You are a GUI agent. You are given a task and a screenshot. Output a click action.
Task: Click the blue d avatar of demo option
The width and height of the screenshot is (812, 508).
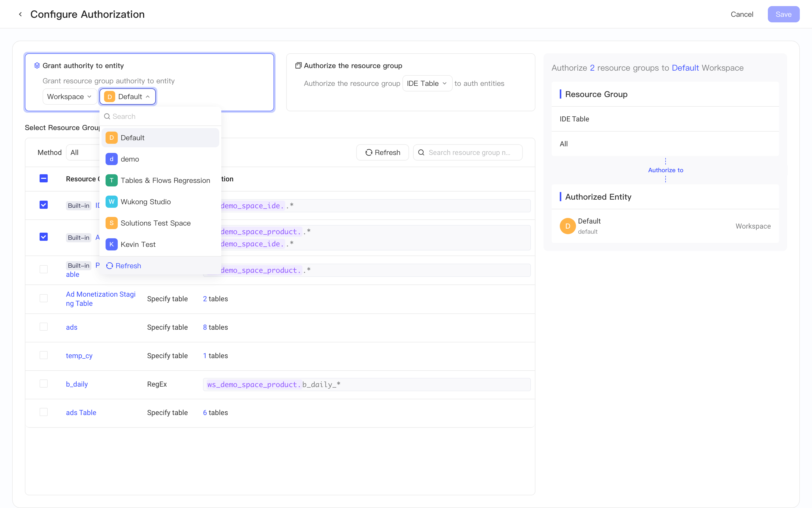pyautogui.click(x=111, y=159)
